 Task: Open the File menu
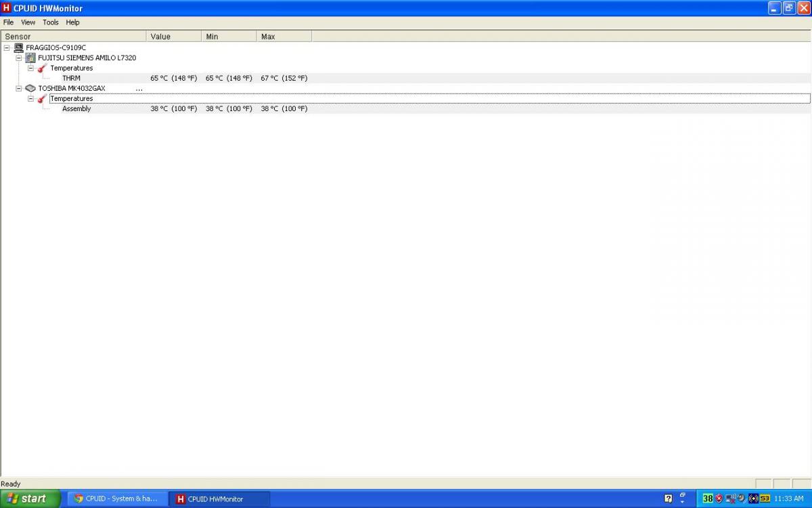pos(8,22)
